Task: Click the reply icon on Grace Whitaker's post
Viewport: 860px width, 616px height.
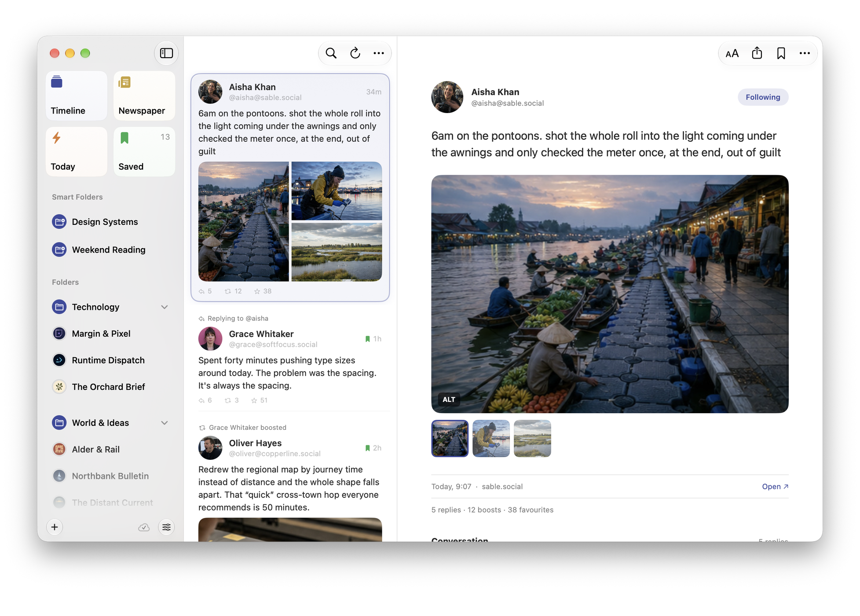Action: [x=202, y=400]
